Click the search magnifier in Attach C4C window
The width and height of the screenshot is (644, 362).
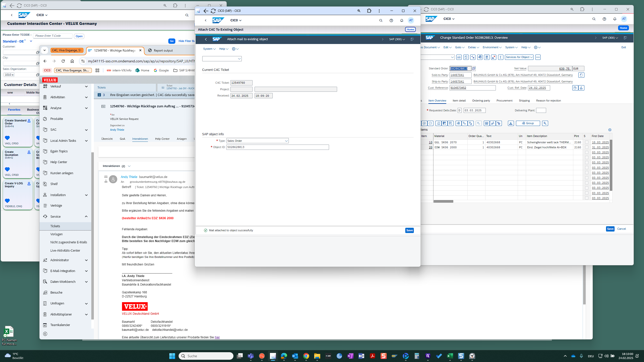point(381,20)
